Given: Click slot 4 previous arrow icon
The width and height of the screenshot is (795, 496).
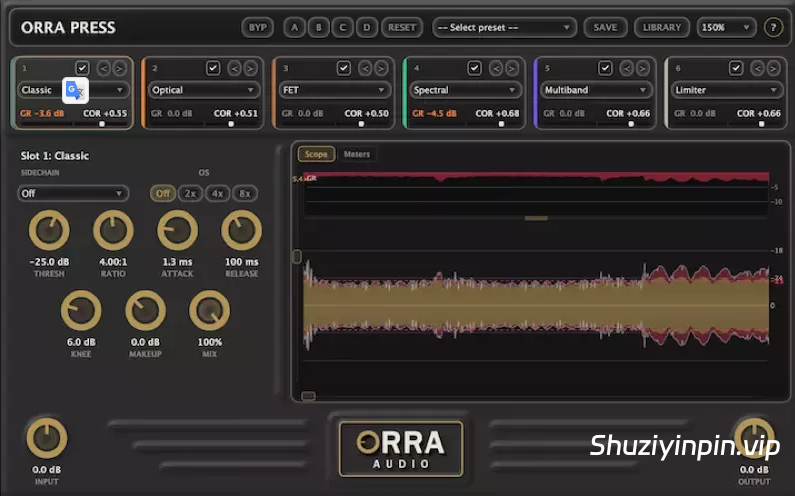Looking at the screenshot, I should coord(496,68).
